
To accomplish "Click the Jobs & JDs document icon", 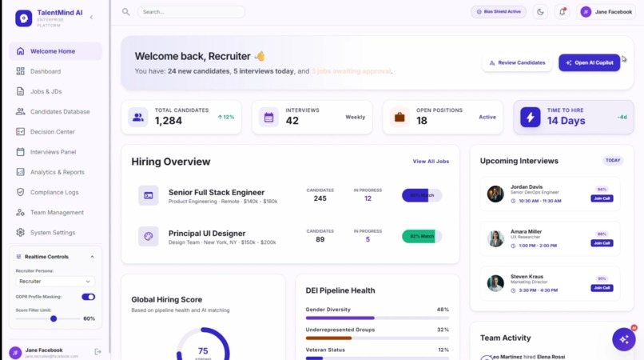I will pyautogui.click(x=20, y=91).
